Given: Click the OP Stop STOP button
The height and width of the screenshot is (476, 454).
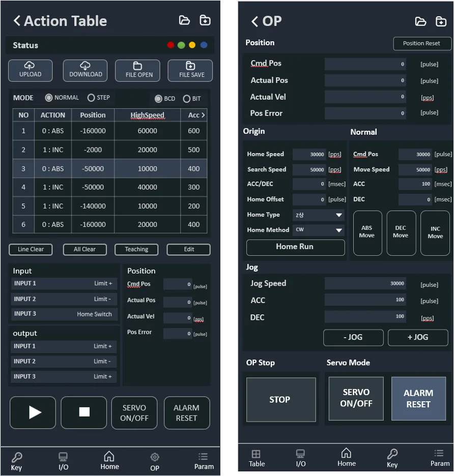Looking at the screenshot, I should pos(281,400).
